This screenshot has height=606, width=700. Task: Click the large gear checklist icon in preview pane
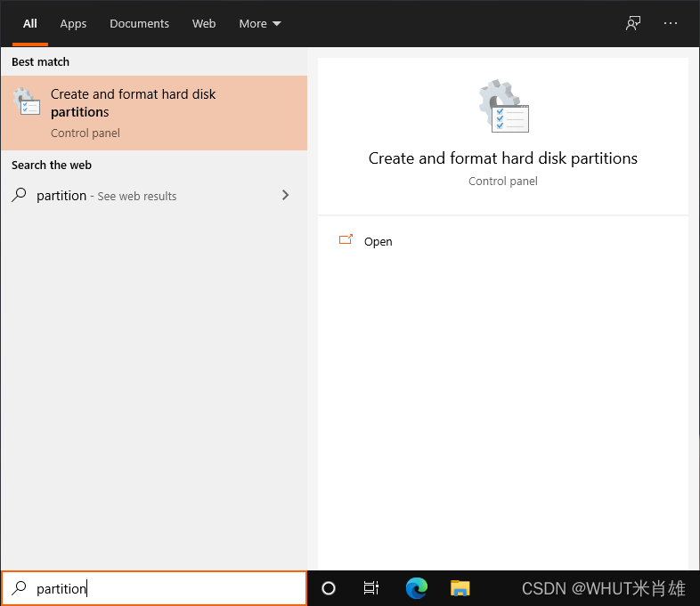click(503, 107)
